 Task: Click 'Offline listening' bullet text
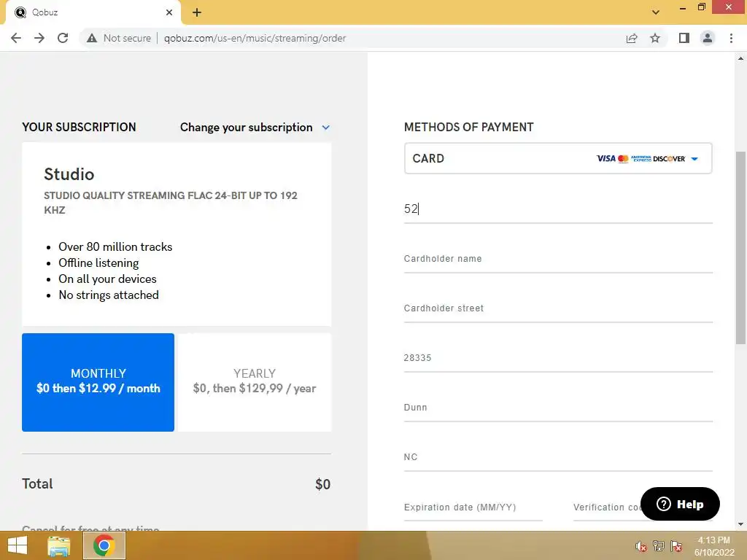[98, 262]
